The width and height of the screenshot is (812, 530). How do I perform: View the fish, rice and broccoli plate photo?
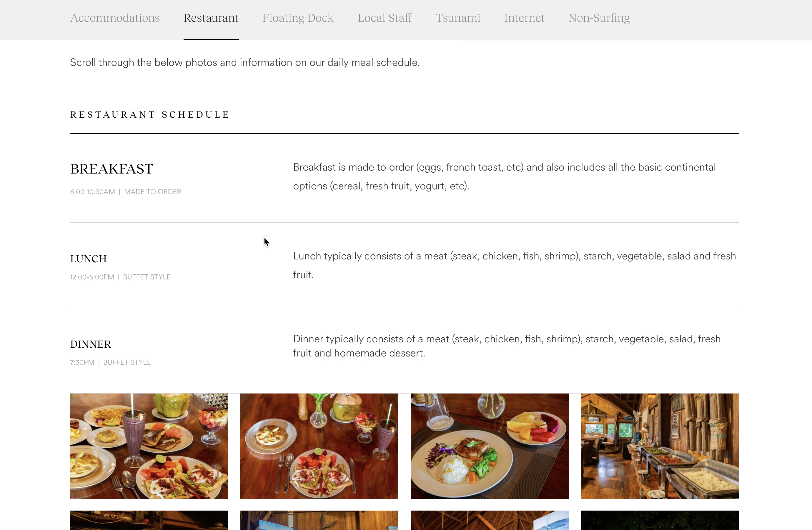489,446
